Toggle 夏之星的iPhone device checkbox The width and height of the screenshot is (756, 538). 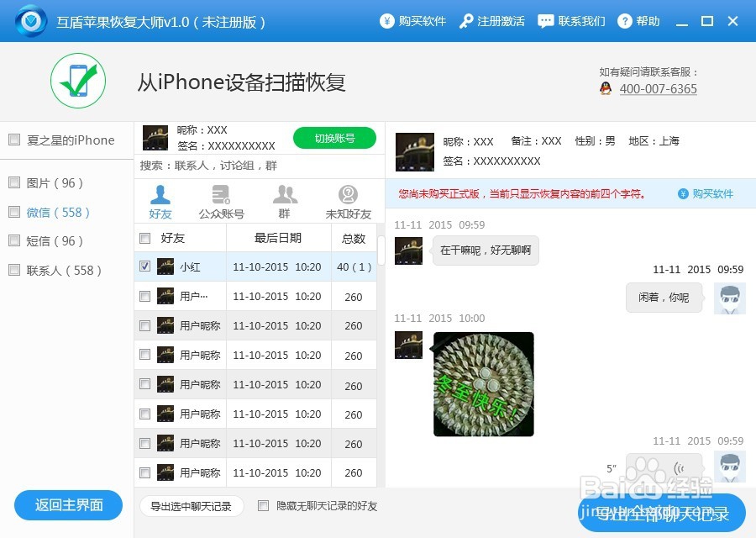point(14,140)
